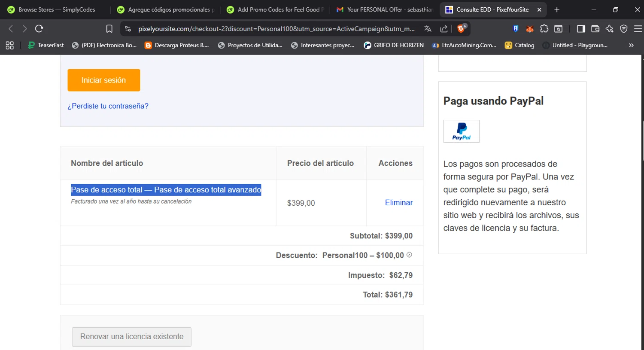Reload the checkout page

pos(39,29)
